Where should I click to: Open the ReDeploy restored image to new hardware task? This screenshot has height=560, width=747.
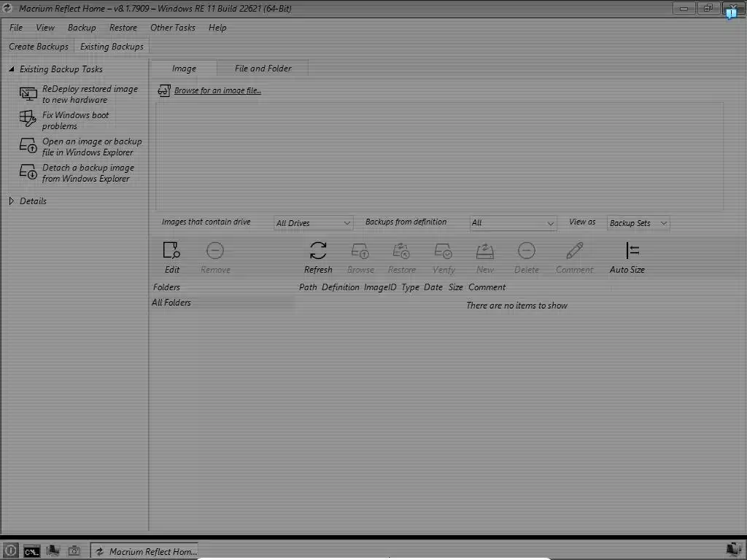[x=80, y=94]
